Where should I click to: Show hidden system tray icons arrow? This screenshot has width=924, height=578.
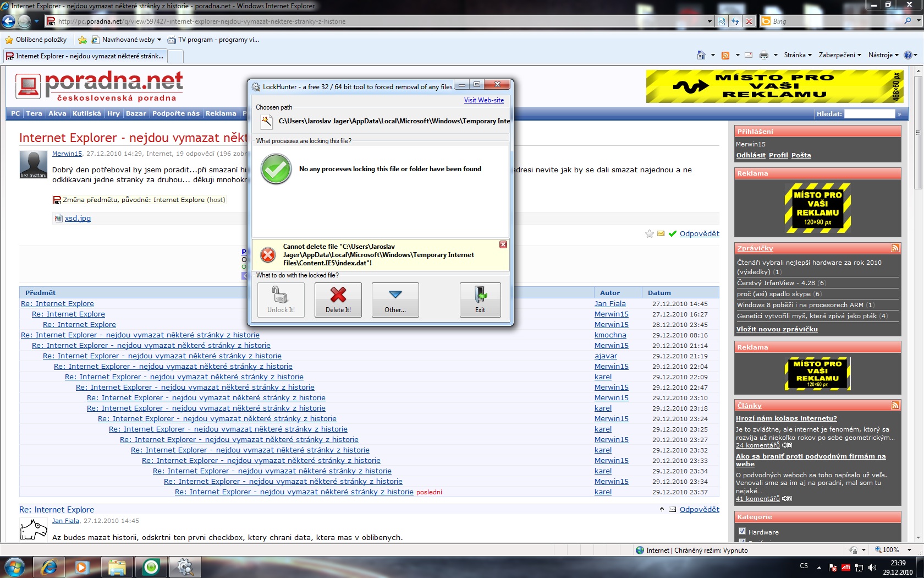pyautogui.click(x=819, y=568)
